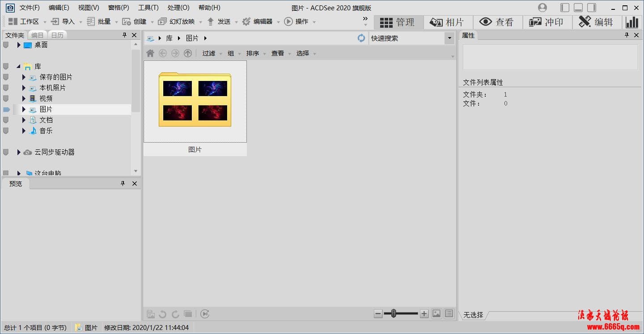The width and height of the screenshot is (644, 334).
Task: Click the user account icon in title bar
Action: [542, 8]
